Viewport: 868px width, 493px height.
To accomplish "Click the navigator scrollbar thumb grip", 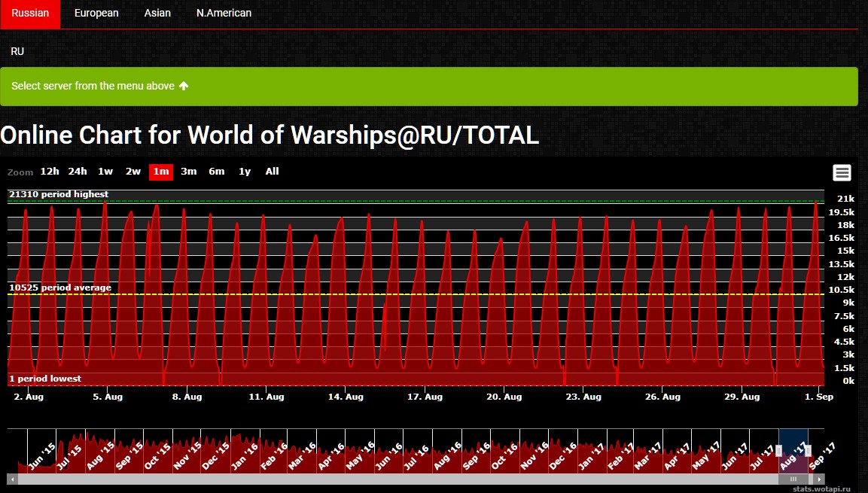I will (x=793, y=479).
